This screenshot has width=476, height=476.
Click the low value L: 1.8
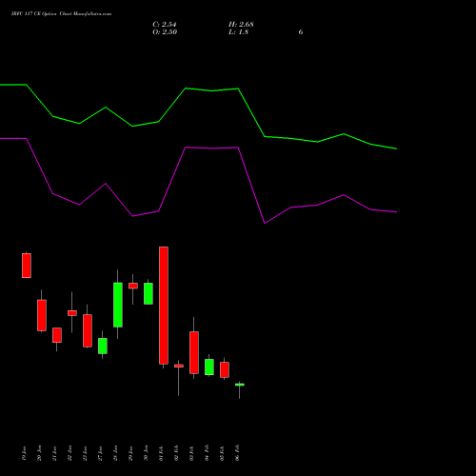[238, 32]
